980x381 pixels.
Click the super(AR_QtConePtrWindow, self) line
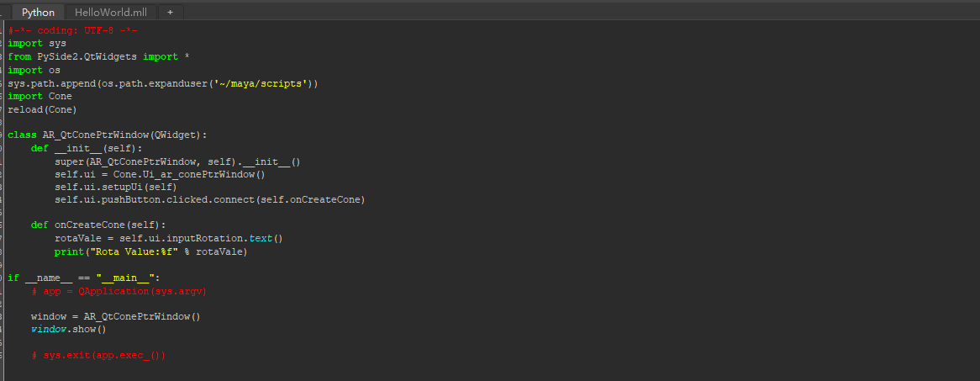coord(177,161)
